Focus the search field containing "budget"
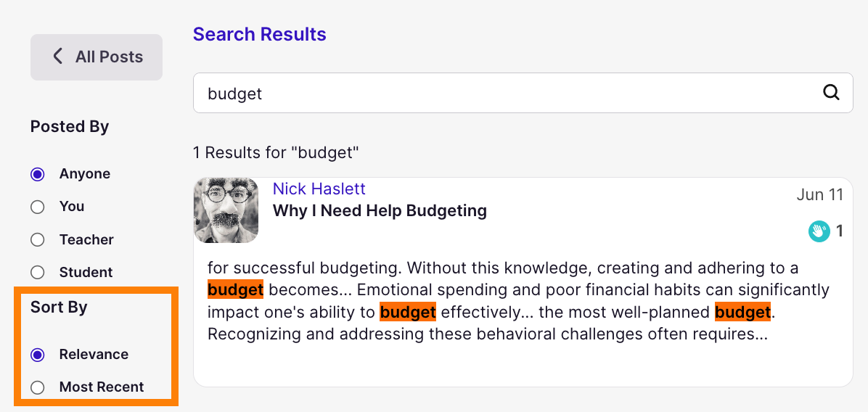This screenshot has width=868, height=412. tap(523, 93)
